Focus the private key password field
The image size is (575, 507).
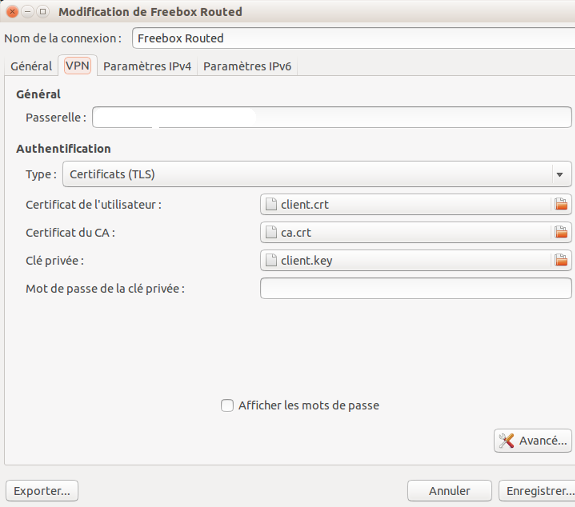pyautogui.click(x=415, y=288)
